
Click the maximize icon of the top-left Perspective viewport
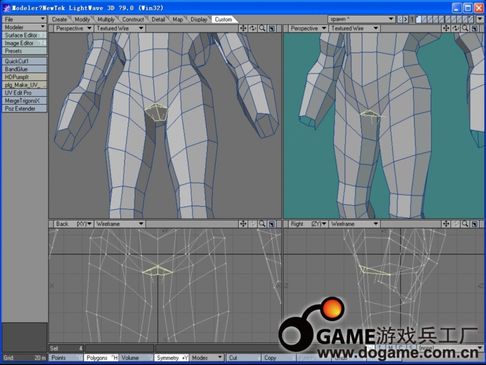272,28
